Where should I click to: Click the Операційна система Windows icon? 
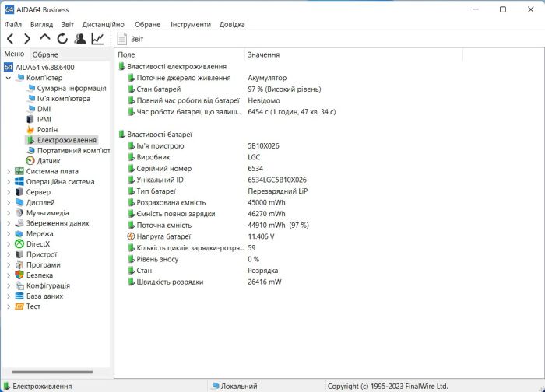pos(19,182)
